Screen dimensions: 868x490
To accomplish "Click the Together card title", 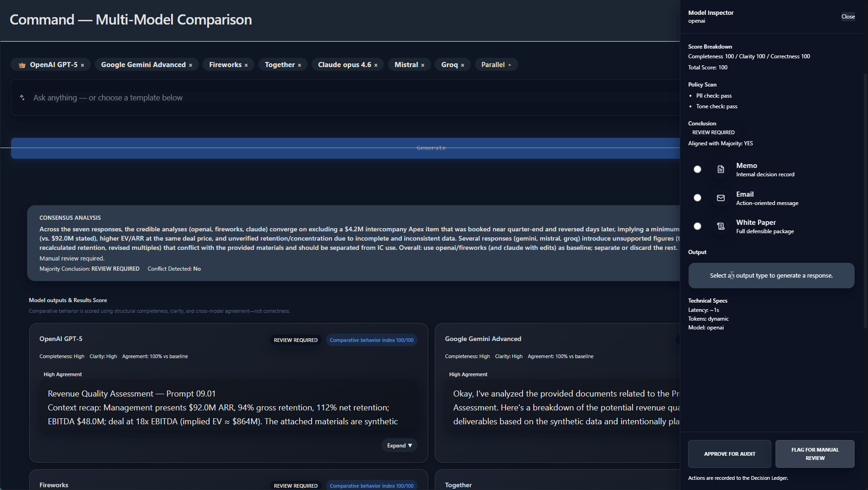I will pyautogui.click(x=458, y=485).
